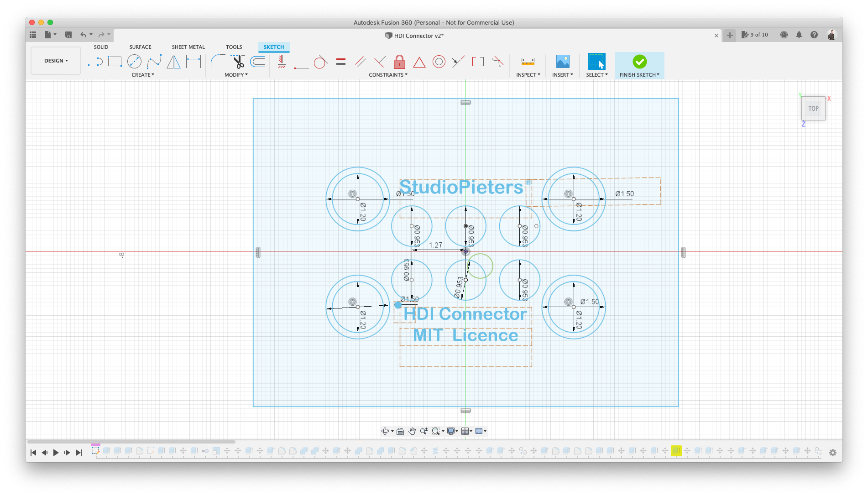Viewport: 868px width, 496px height.
Task: Open the 9 of 10 documents counter
Action: point(755,35)
